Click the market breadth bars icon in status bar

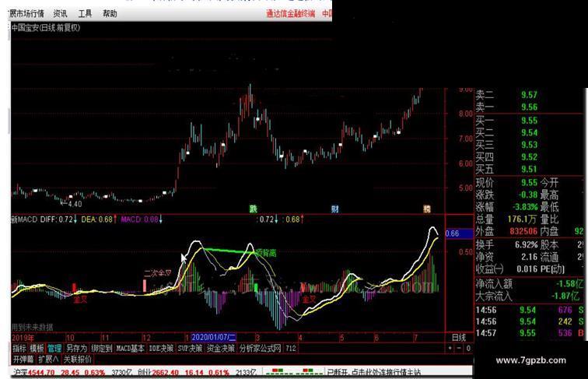point(293,372)
